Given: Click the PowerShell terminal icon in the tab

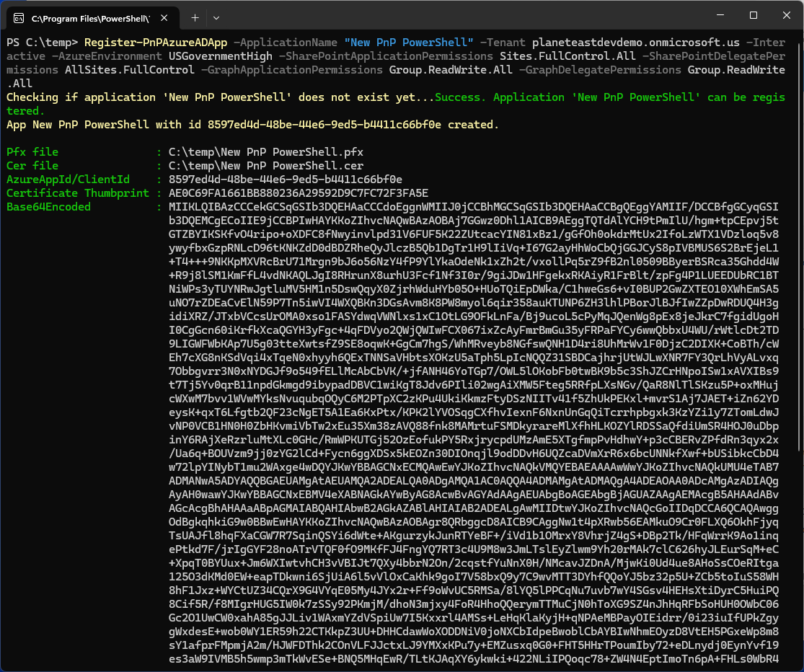Looking at the screenshot, I should pyautogui.click(x=19, y=16).
